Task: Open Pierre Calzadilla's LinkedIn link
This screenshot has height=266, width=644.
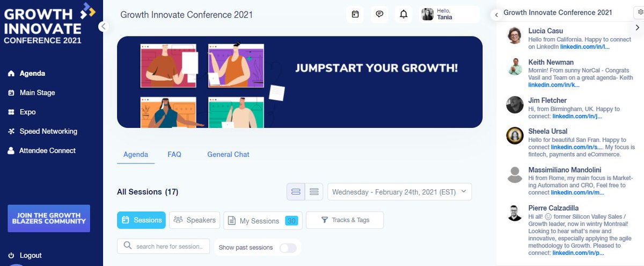Action: tap(578, 253)
